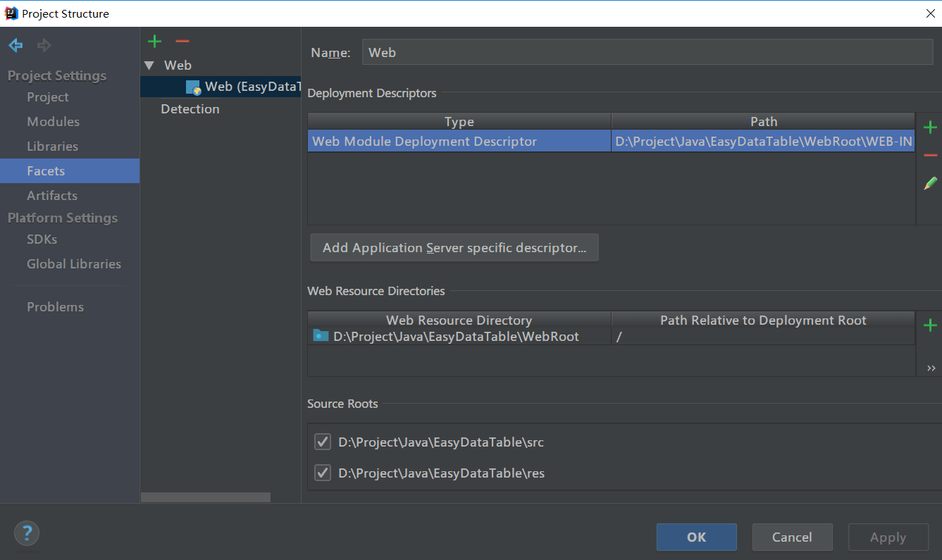
Task: Open the Artifacts settings page
Action: pyautogui.click(x=52, y=196)
